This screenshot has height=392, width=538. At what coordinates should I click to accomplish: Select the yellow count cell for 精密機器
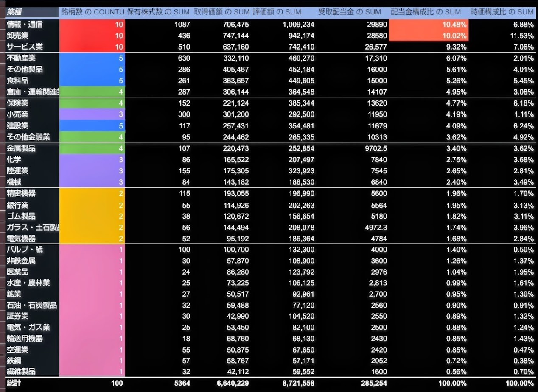coord(92,193)
